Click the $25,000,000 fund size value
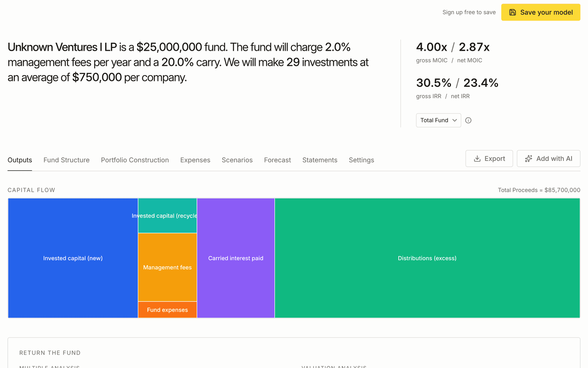This screenshot has width=588, height=368. pyautogui.click(x=169, y=47)
